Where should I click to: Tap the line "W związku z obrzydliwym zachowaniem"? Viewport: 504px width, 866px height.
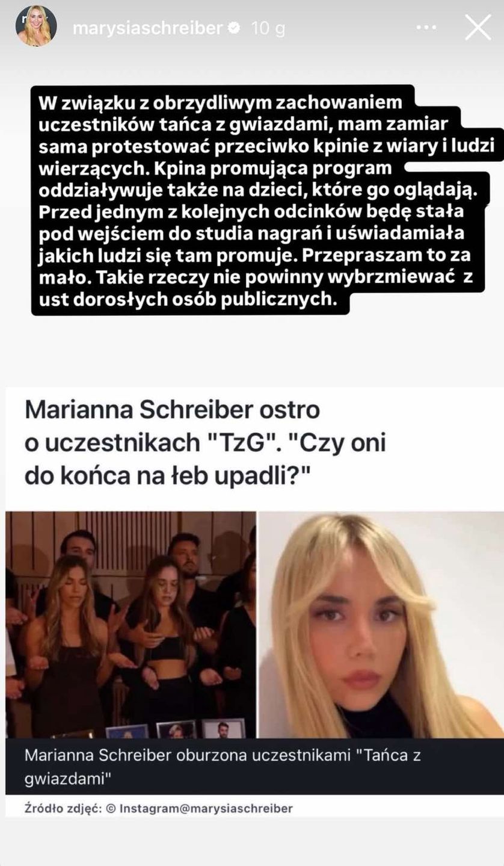coord(220,102)
